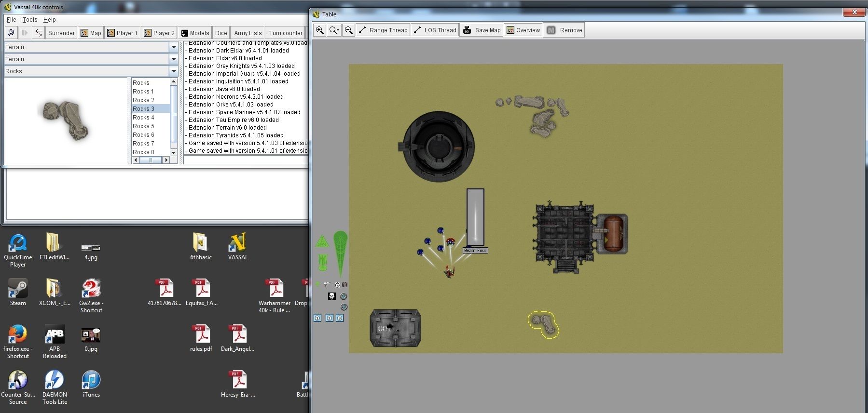The height and width of the screenshot is (413, 868).
Task: Toggle the Overview window button
Action: tap(523, 30)
